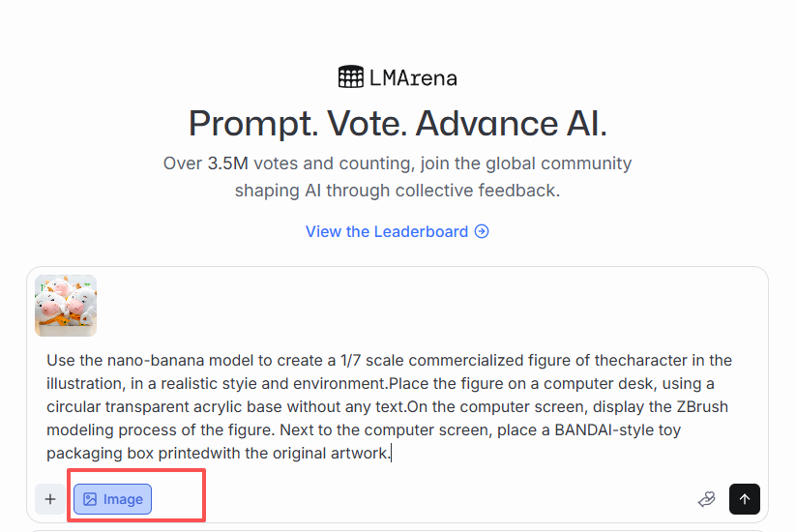Screen dimensions: 796x532
Task: Click the circled arrow after Leaderboard
Action: coord(482,232)
